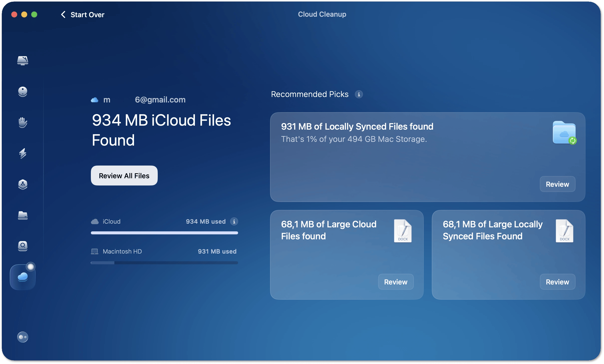Image resolution: width=604 pixels, height=364 pixels.
Task: Click Review All Files button
Action: pyautogui.click(x=124, y=176)
